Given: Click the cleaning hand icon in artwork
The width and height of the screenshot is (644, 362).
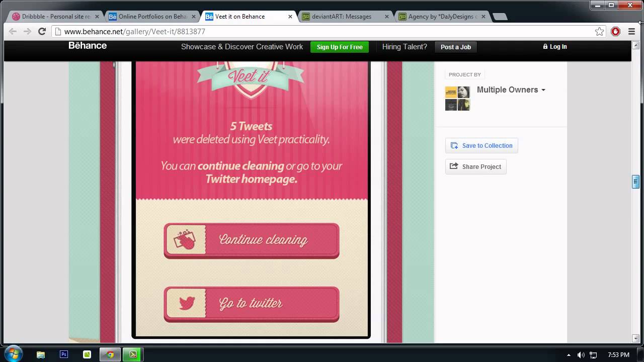Looking at the screenshot, I should tap(185, 239).
